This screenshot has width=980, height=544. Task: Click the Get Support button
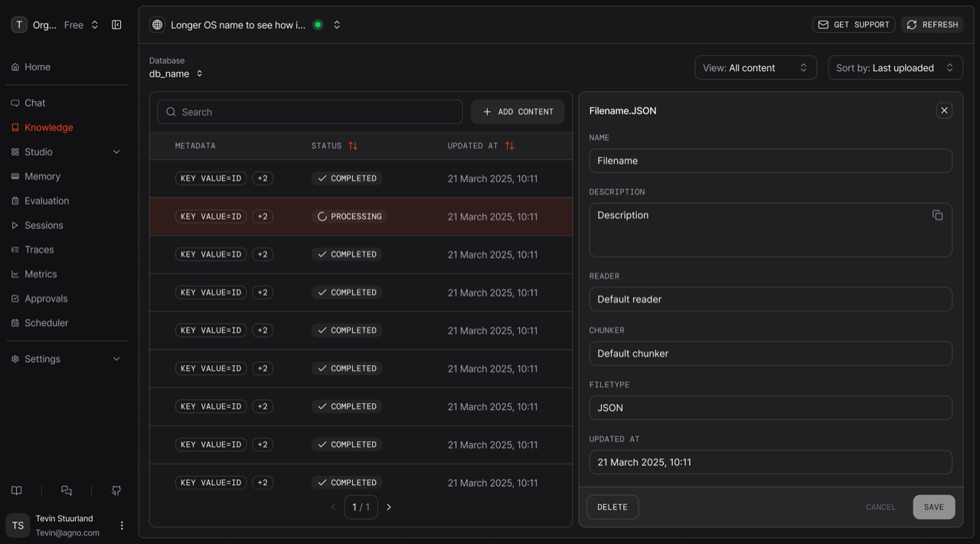tap(854, 24)
